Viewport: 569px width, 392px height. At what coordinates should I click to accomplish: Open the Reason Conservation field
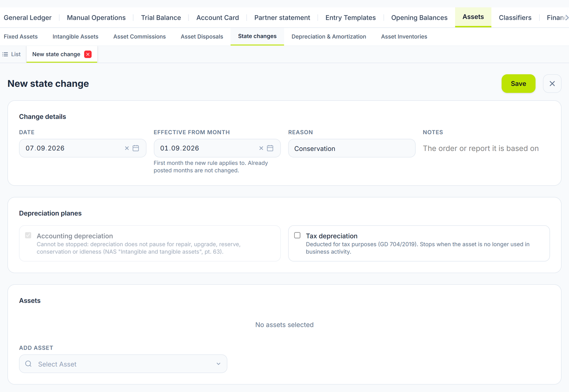[352, 148]
